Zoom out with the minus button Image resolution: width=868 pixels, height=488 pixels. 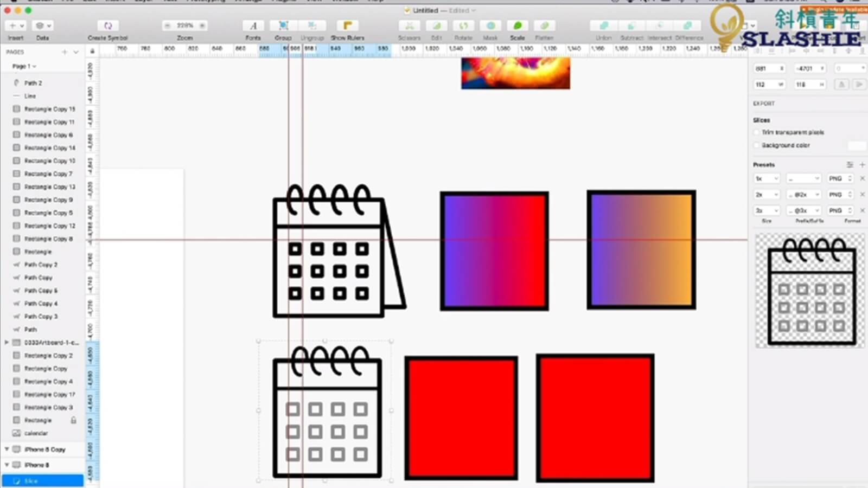(x=168, y=25)
